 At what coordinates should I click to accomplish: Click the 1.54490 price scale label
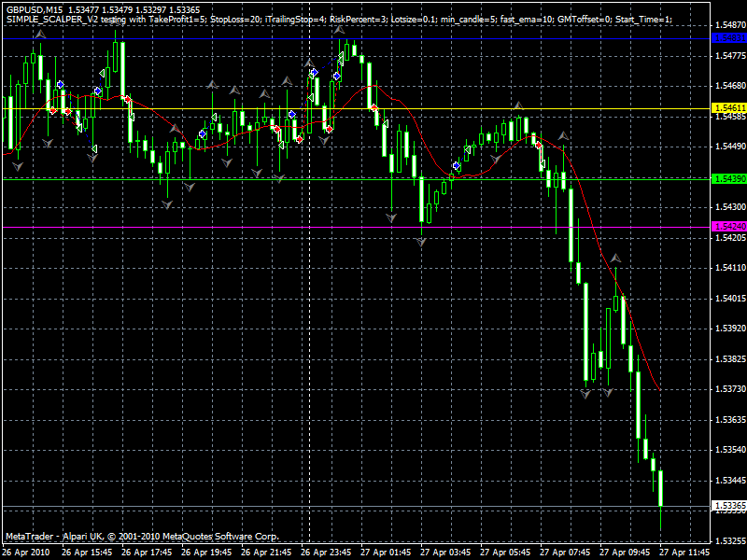pyautogui.click(x=730, y=147)
